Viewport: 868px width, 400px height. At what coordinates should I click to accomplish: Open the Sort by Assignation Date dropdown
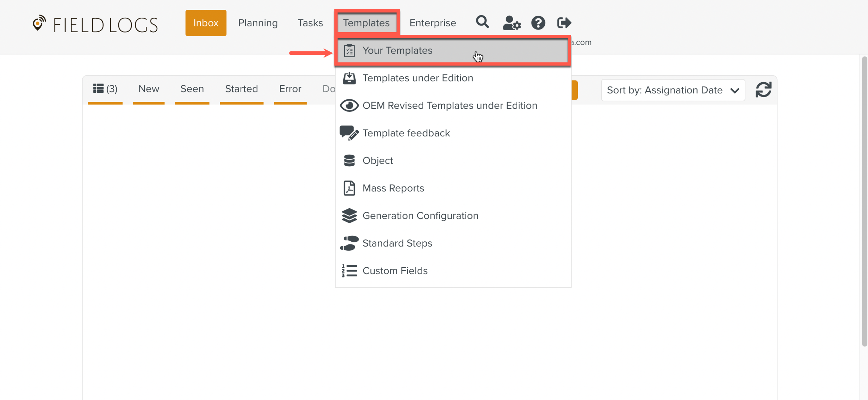pos(673,90)
